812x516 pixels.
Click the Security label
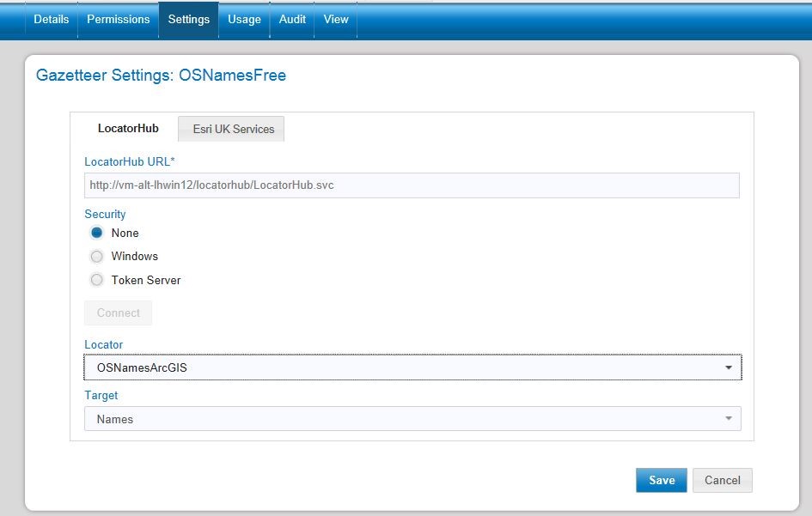(x=105, y=215)
